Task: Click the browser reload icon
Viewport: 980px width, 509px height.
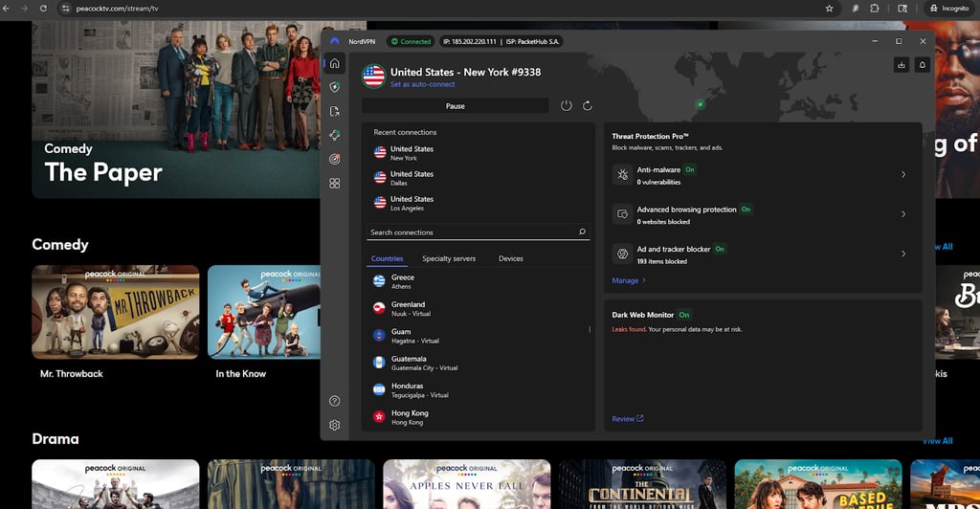Action: tap(43, 8)
